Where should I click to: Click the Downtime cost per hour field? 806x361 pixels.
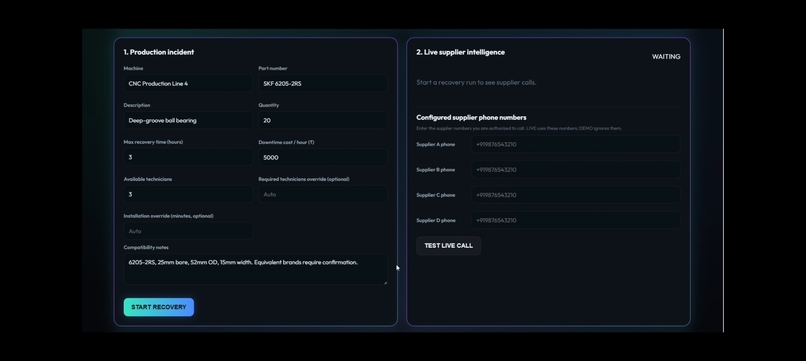pos(323,157)
